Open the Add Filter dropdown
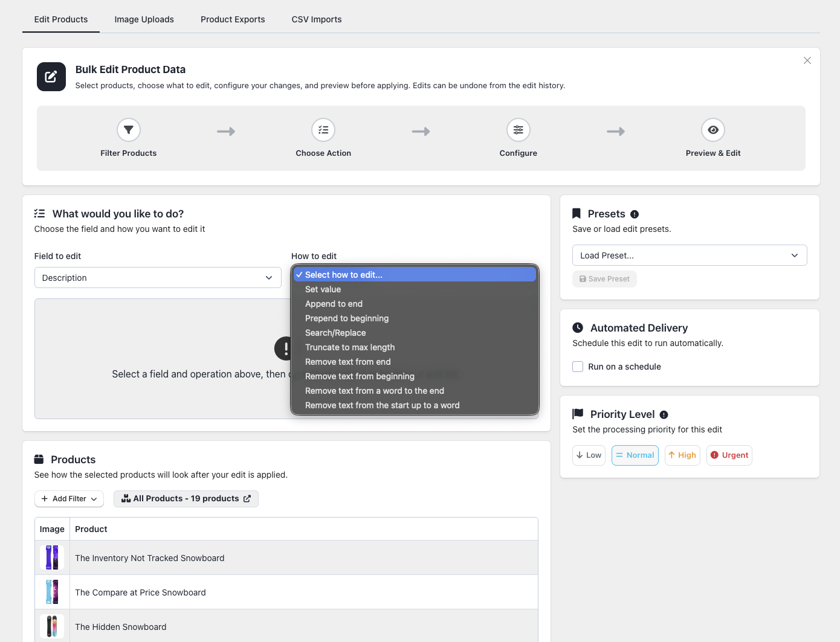The height and width of the screenshot is (642, 840). [69, 499]
